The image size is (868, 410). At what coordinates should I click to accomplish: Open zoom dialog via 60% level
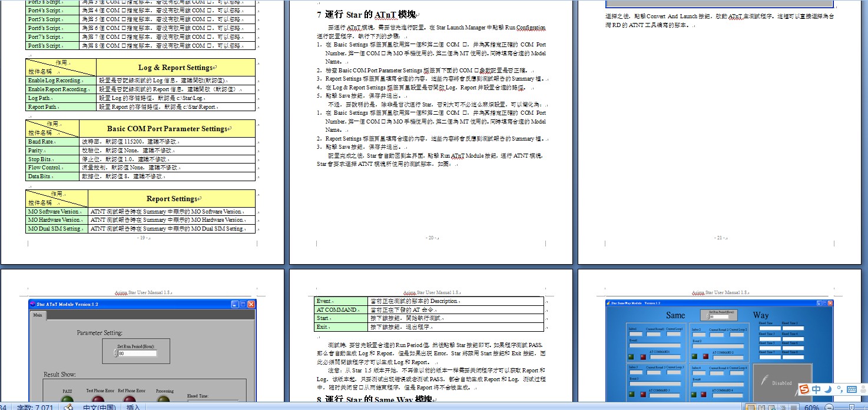(811, 407)
